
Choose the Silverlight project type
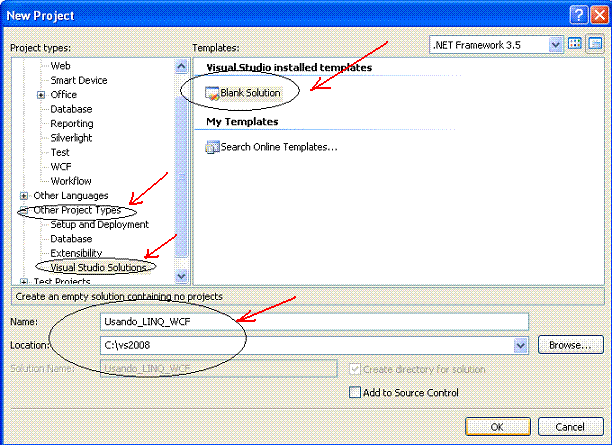75,138
